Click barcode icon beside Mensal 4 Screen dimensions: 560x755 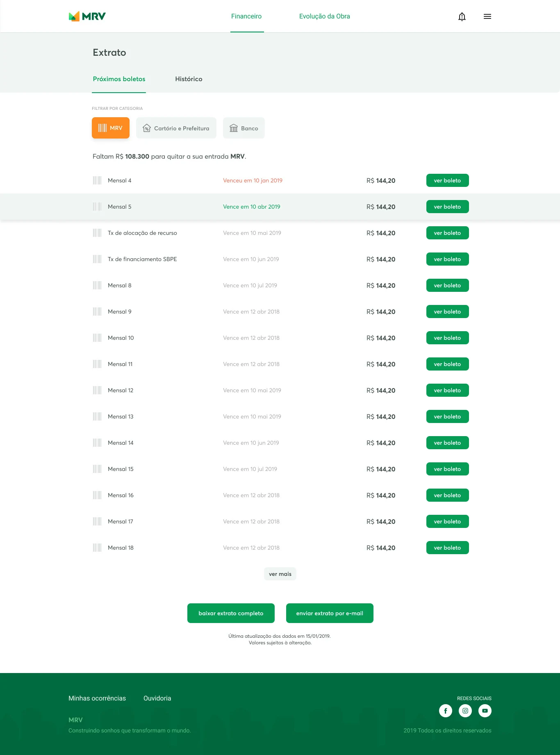97,180
